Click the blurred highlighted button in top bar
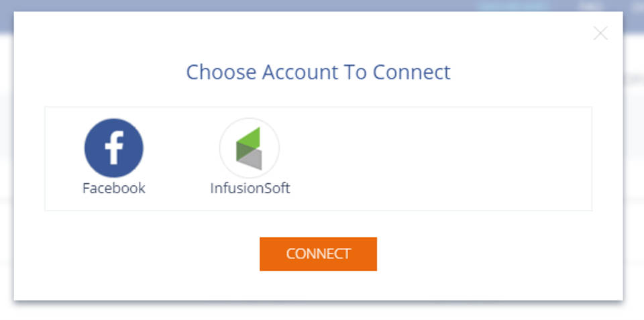 pyautogui.click(x=513, y=6)
